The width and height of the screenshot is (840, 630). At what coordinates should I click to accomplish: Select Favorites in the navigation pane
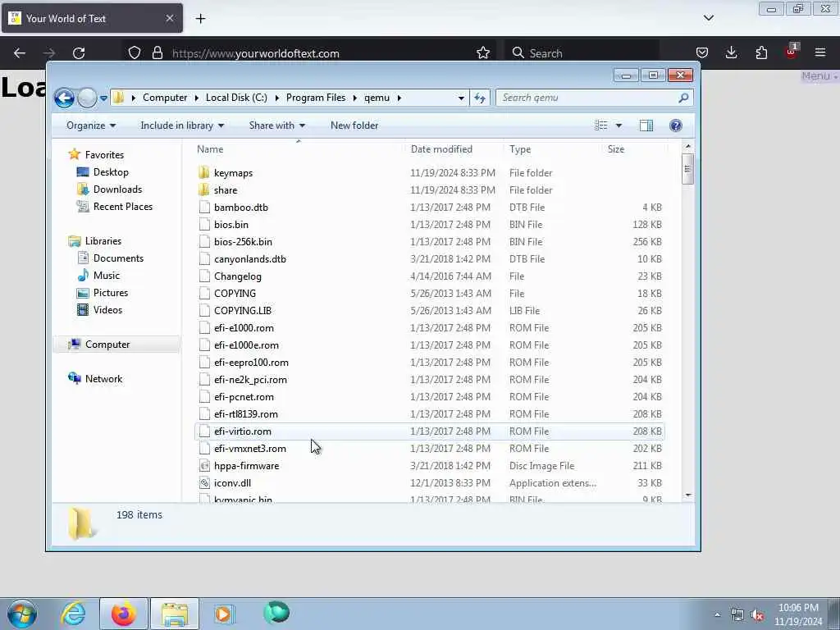pyautogui.click(x=104, y=155)
